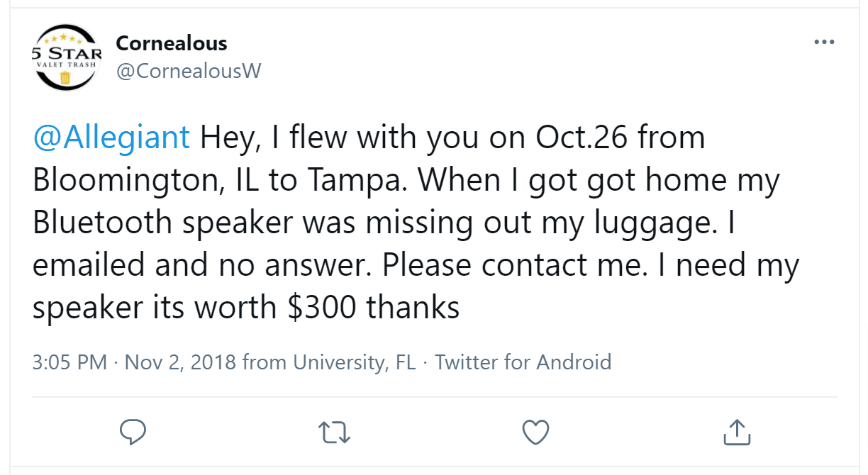Open the three-dot more options menu

[824, 43]
